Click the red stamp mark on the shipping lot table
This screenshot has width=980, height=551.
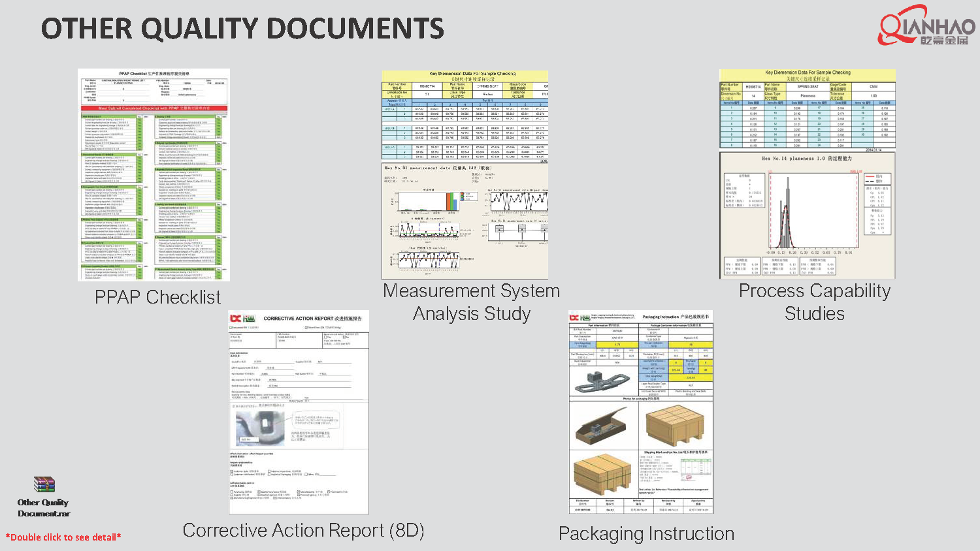click(687, 478)
